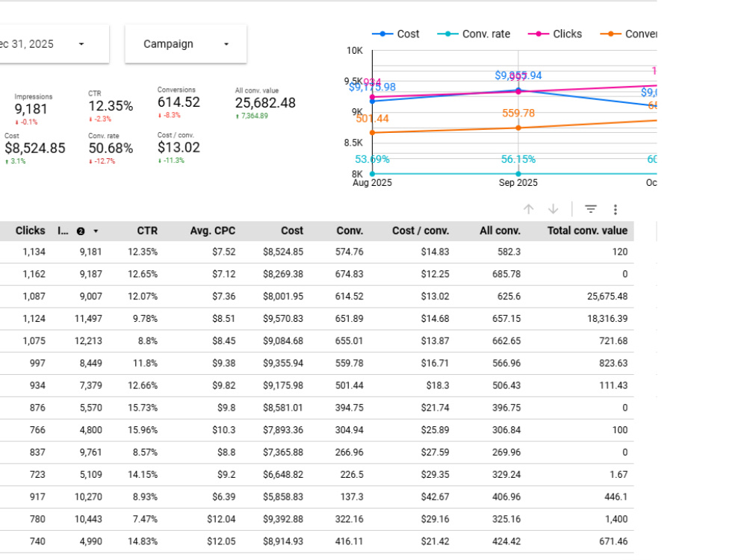Open the sort arrow beside the impressions column
The image size is (747, 560).
tap(96, 231)
